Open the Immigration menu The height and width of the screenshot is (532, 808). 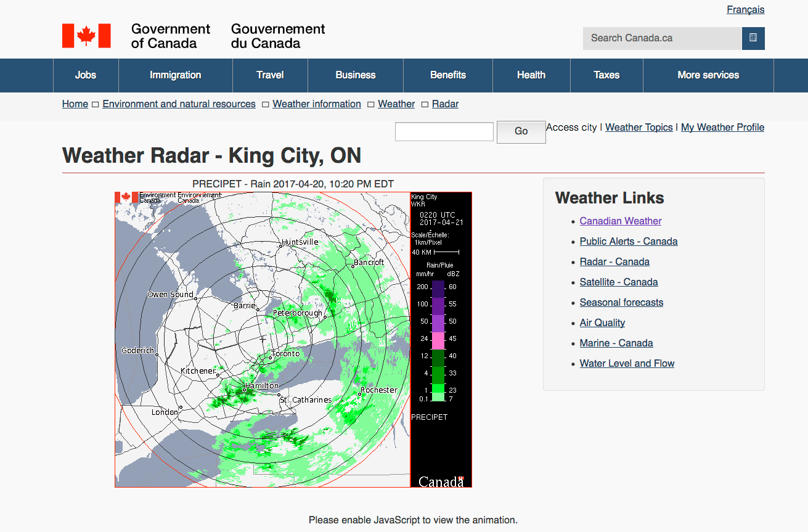click(175, 75)
